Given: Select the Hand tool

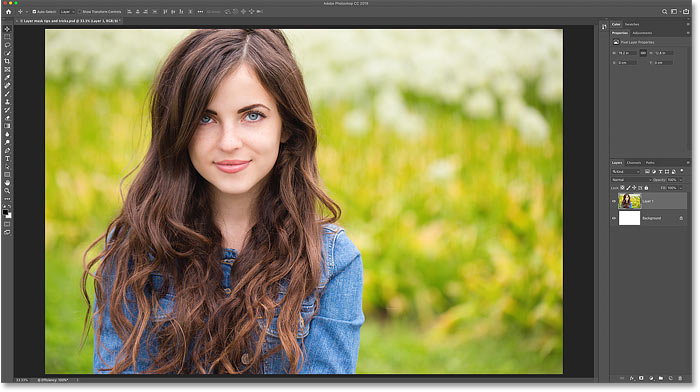Looking at the screenshot, I should pos(7,183).
